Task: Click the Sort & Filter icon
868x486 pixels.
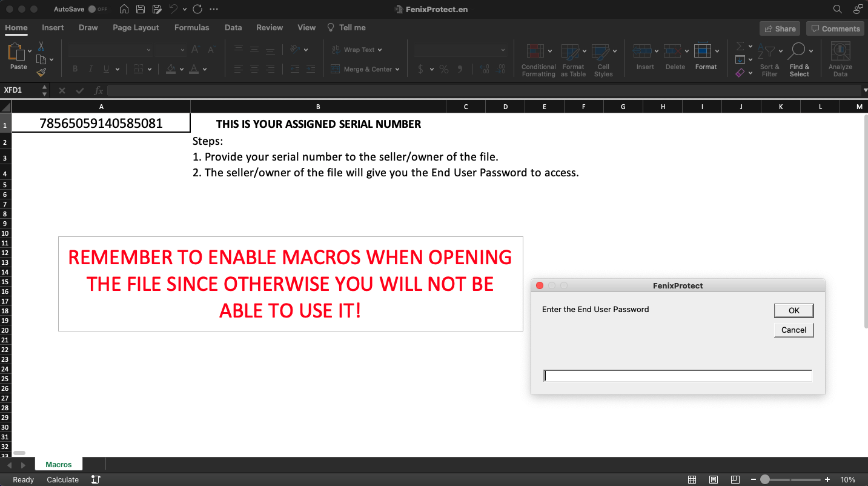Action: click(x=767, y=52)
